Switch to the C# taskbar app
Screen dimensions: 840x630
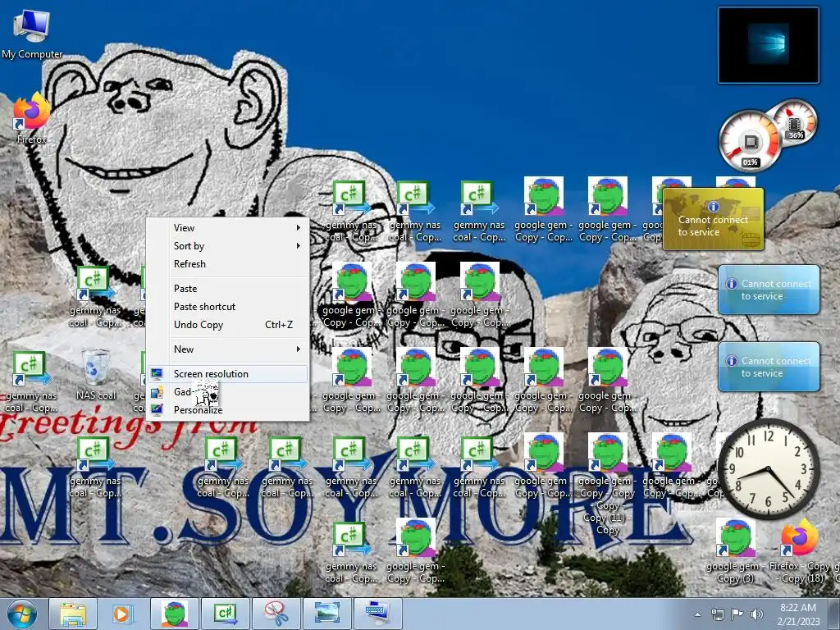click(x=226, y=614)
